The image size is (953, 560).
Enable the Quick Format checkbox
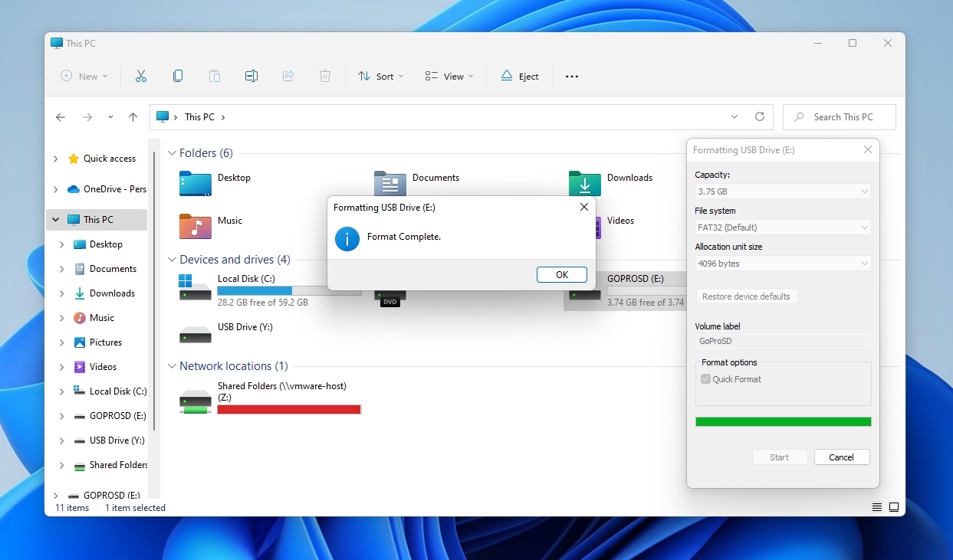(705, 378)
